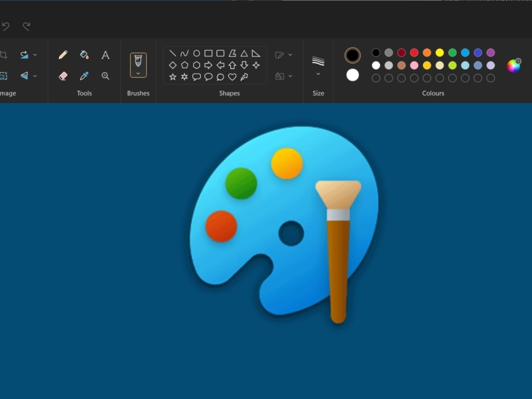Choose the oval shape
Viewport: 532px width, 399px height.
click(x=196, y=53)
